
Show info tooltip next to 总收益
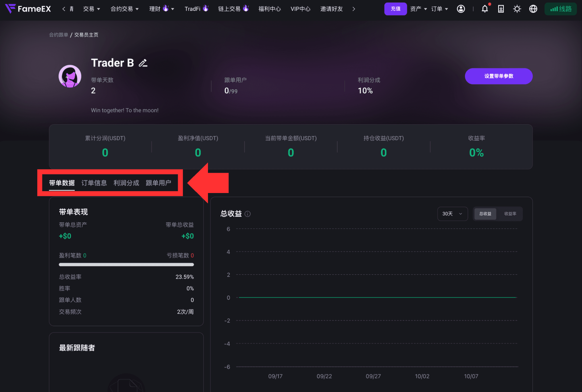tap(248, 214)
